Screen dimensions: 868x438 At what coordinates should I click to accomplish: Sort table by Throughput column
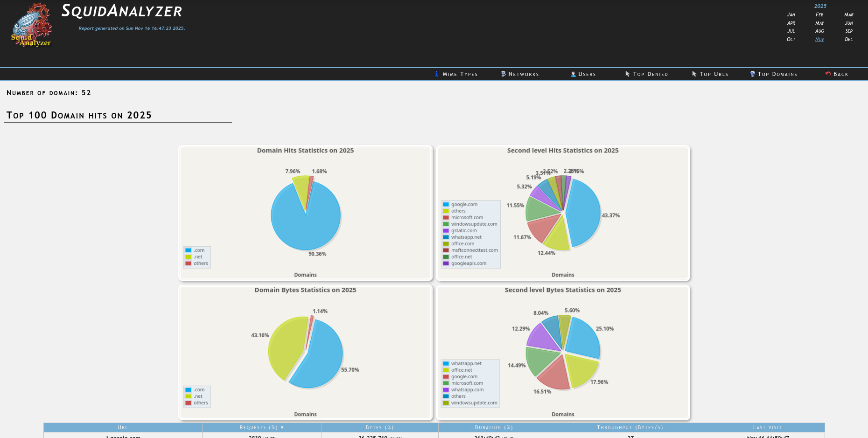[x=630, y=427]
